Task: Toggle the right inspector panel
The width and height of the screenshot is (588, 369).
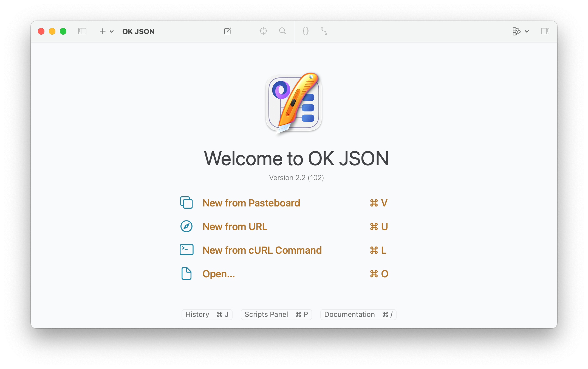Action: click(x=545, y=31)
